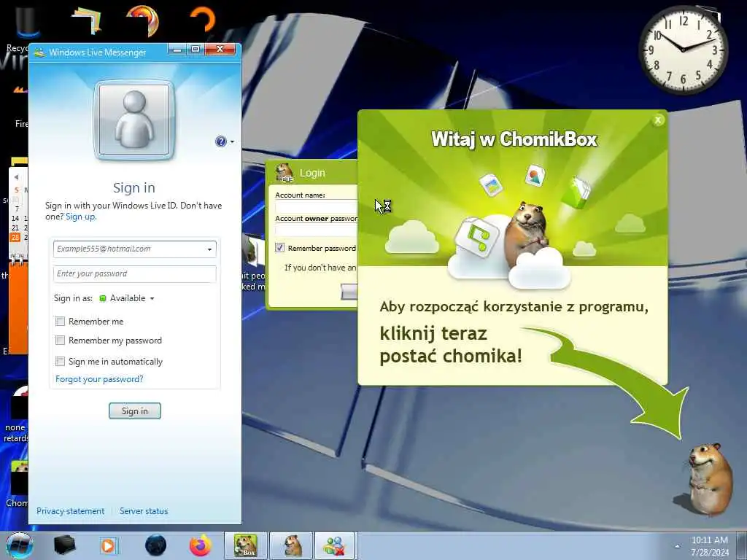Click the Messenger user avatar picture
The width and height of the screenshot is (747, 560).
point(134,120)
